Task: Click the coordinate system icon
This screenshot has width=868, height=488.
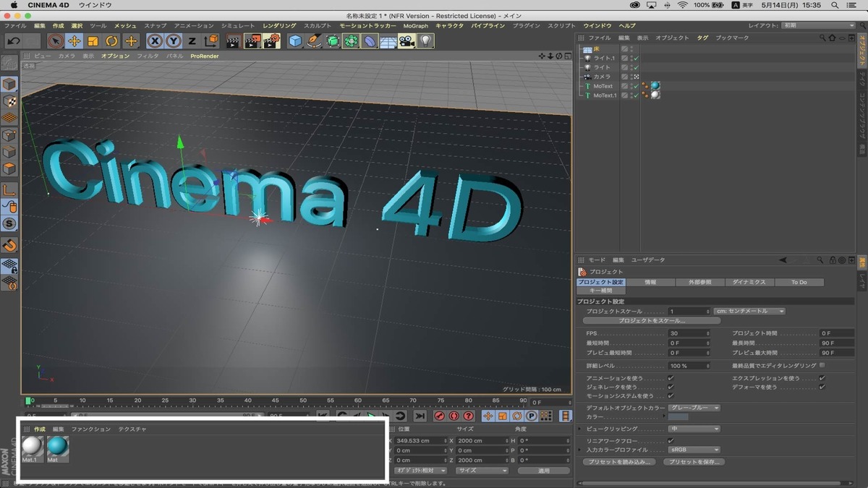Action: (211, 41)
